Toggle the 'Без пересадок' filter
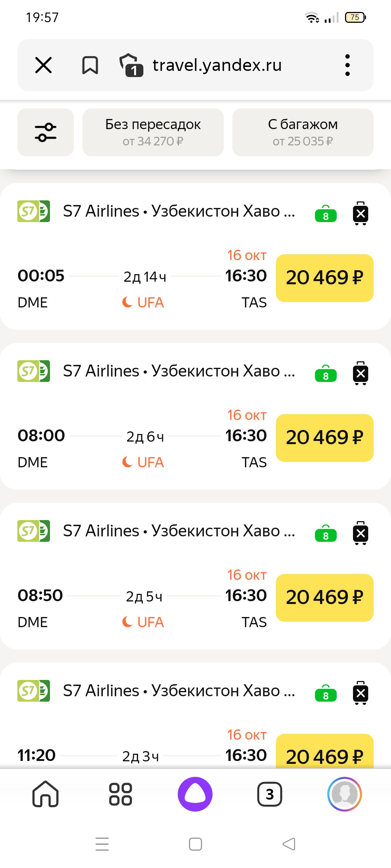Viewport: 391px width, 868px height. click(x=153, y=132)
